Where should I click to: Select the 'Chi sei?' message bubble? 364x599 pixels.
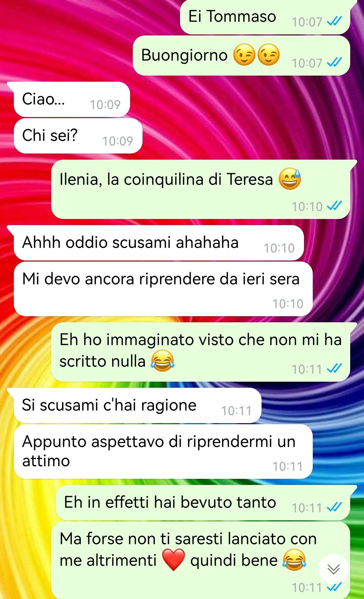point(78,136)
